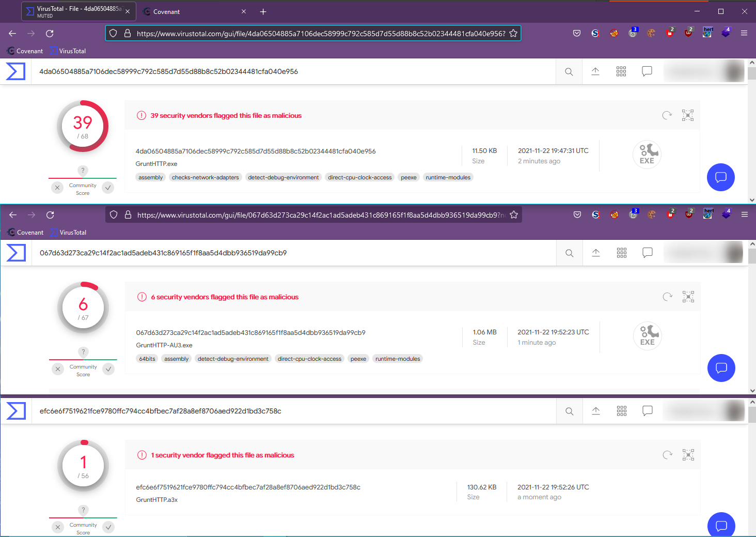The image size is (756, 537).
Task: Click the checks-network-adapters tag
Action: (x=206, y=177)
